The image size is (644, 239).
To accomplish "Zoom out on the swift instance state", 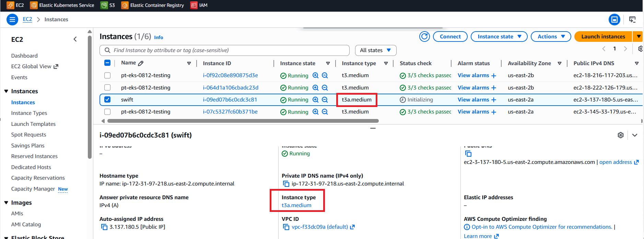I will (325, 100).
